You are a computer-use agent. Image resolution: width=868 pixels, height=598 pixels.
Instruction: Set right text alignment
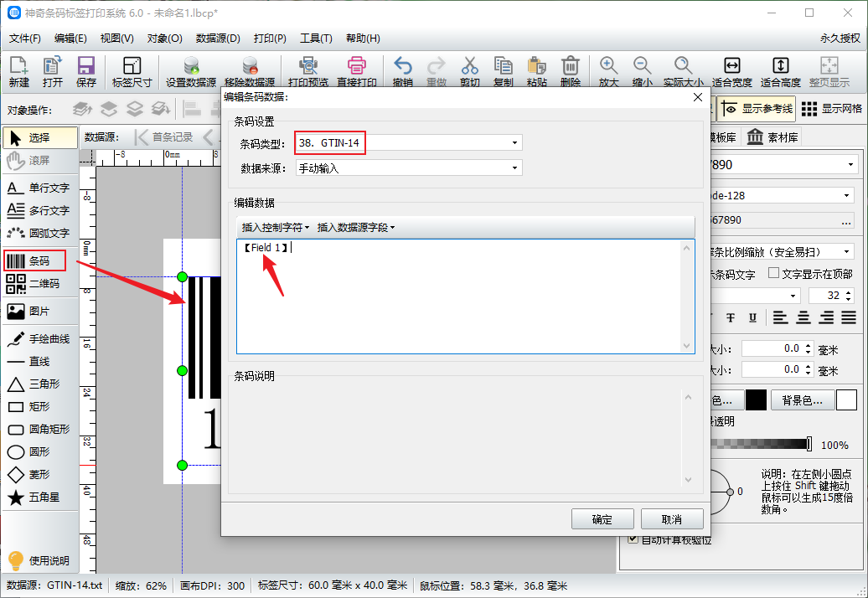click(826, 317)
